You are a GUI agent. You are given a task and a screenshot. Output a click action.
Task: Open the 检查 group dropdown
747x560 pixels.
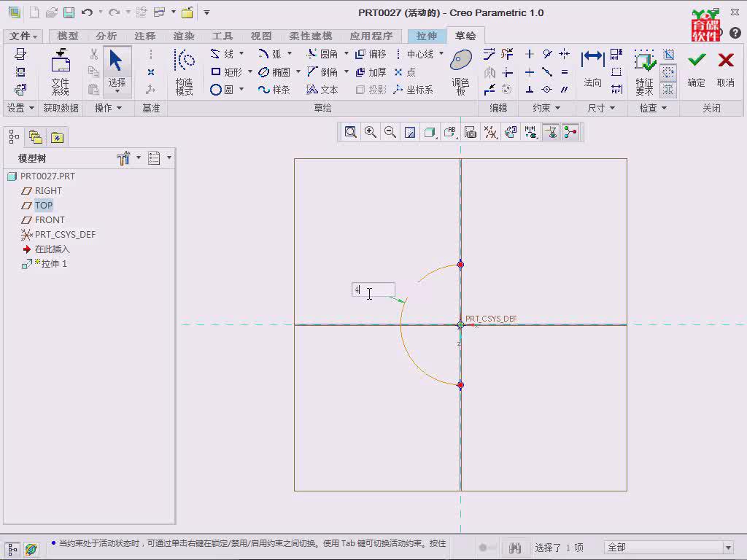pos(653,108)
